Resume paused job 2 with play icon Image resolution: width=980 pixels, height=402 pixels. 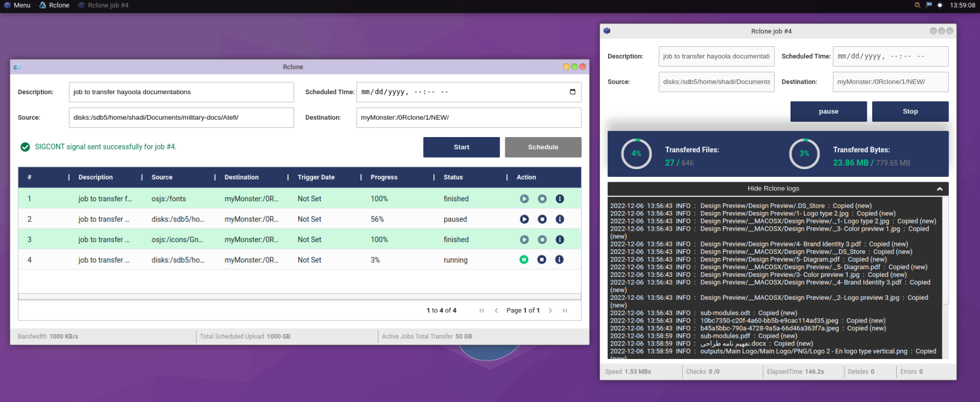pos(524,219)
